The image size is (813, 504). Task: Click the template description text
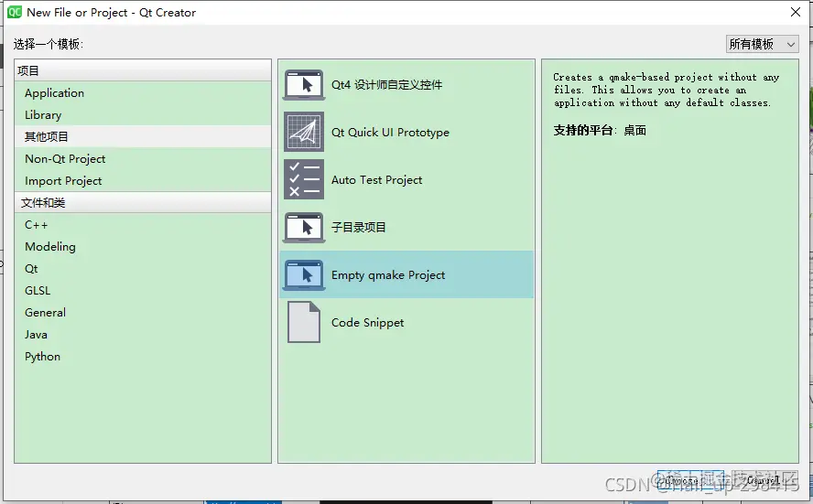point(667,91)
